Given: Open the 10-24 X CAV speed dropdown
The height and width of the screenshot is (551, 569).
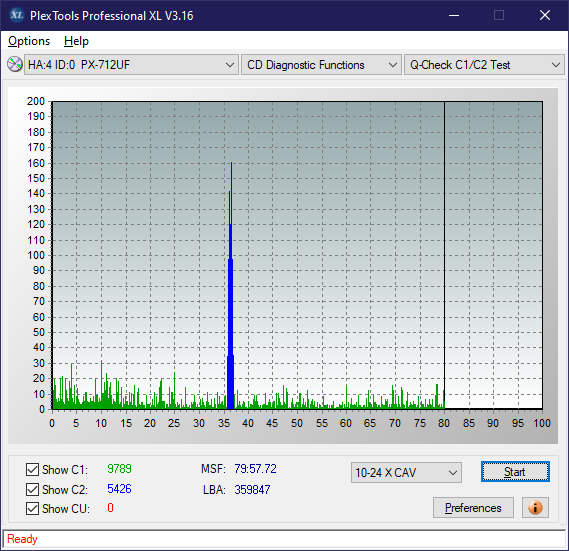Looking at the screenshot, I should (406, 473).
